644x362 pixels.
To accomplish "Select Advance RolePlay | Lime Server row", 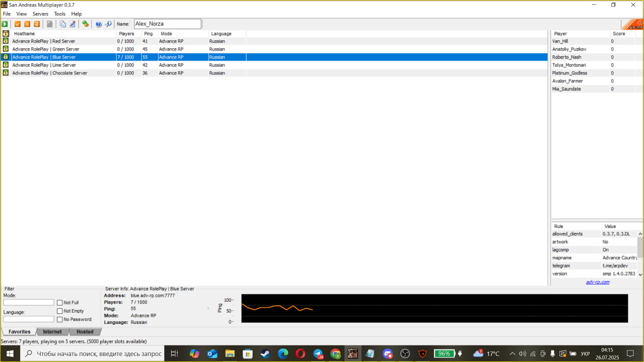I will coord(274,65).
